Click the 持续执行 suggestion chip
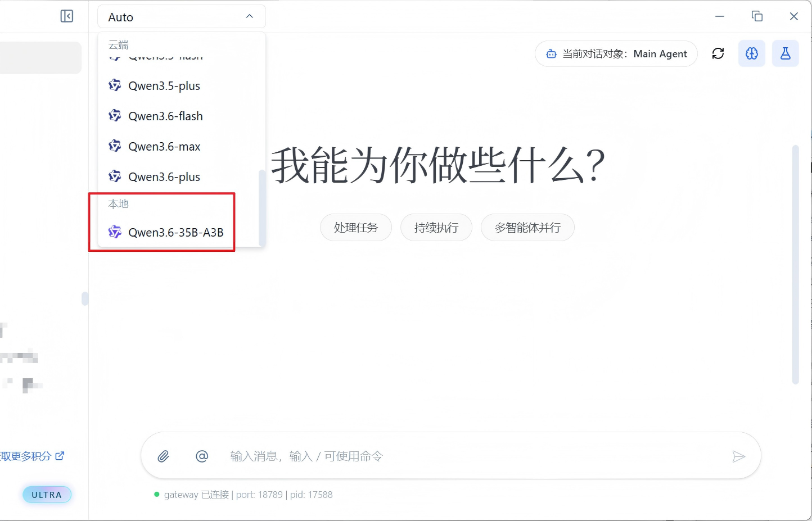 pos(436,228)
